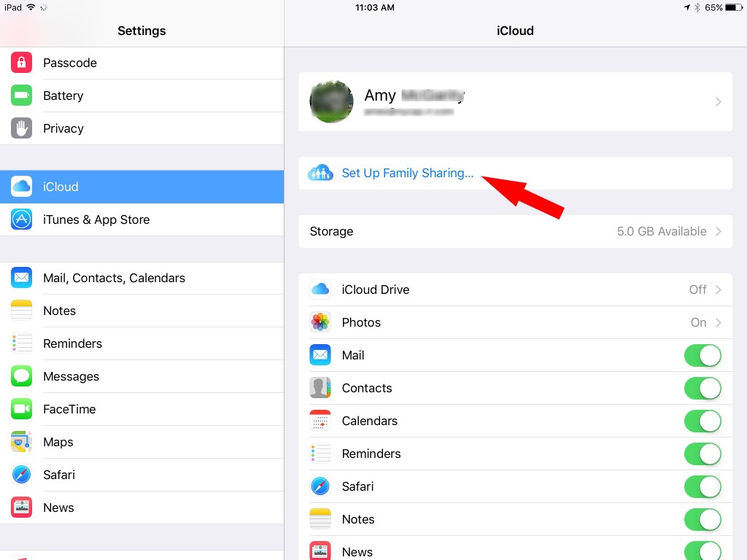
Task: Tap the Bluetooth status icon
Action: coord(697,7)
